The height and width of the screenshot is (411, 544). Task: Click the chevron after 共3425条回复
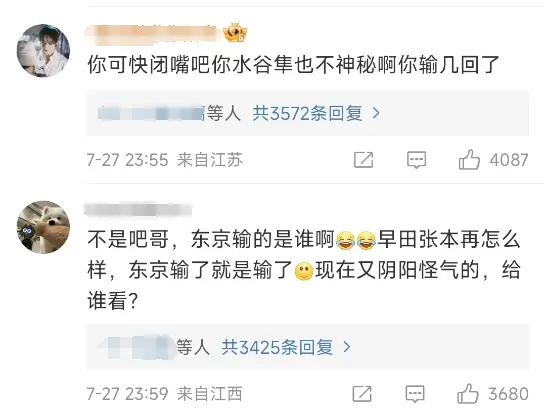point(346,347)
